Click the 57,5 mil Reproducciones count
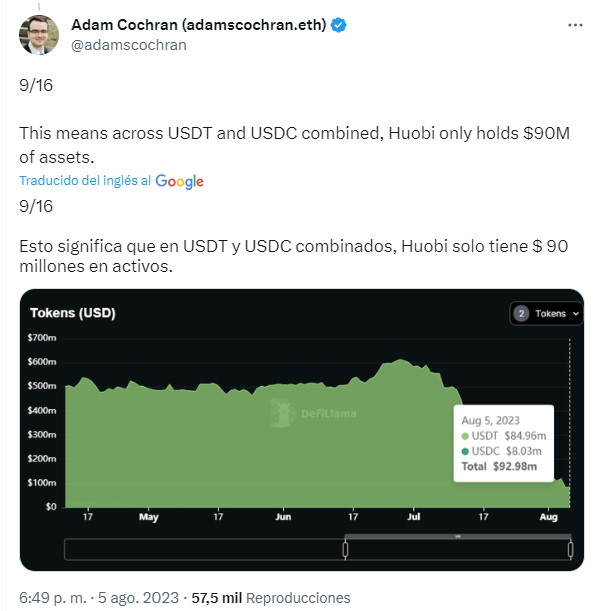The image size is (598, 611). tap(271, 598)
